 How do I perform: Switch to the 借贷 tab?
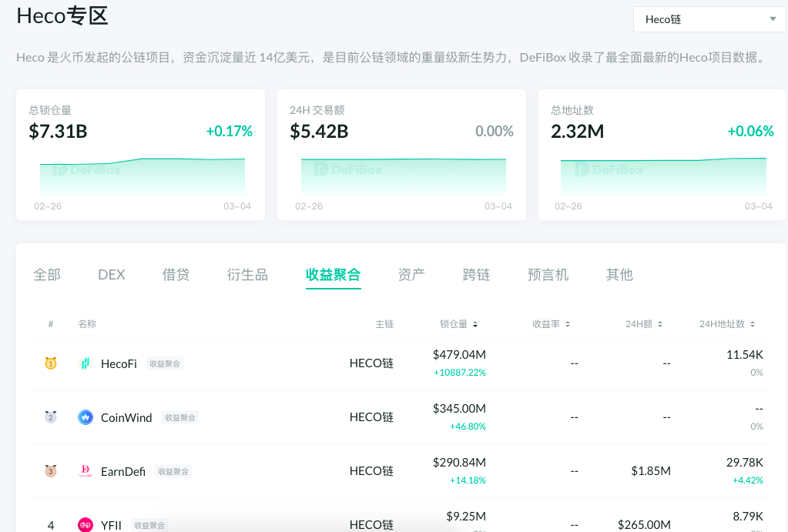pos(176,274)
